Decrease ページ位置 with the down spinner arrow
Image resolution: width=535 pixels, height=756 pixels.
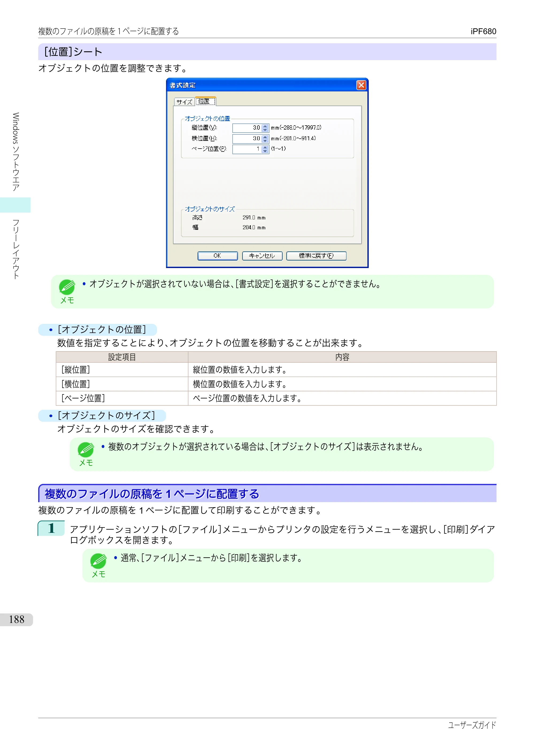(265, 152)
